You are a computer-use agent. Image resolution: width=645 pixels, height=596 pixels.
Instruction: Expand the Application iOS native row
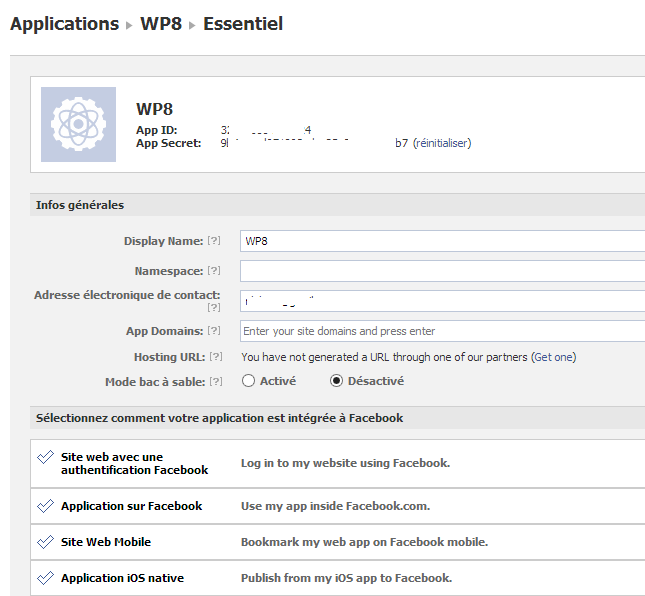(x=338, y=578)
